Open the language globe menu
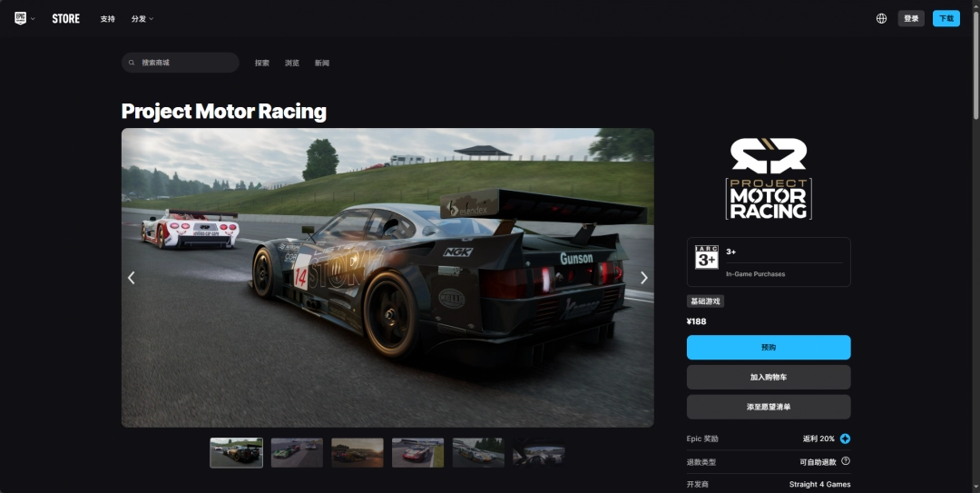 pos(881,18)
